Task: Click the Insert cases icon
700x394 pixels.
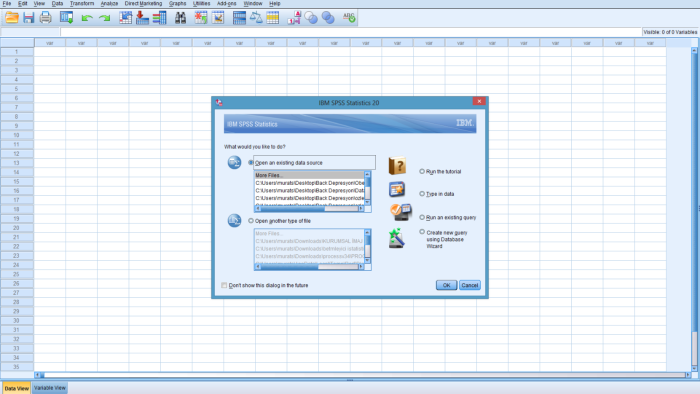Action: click(201, 18)
